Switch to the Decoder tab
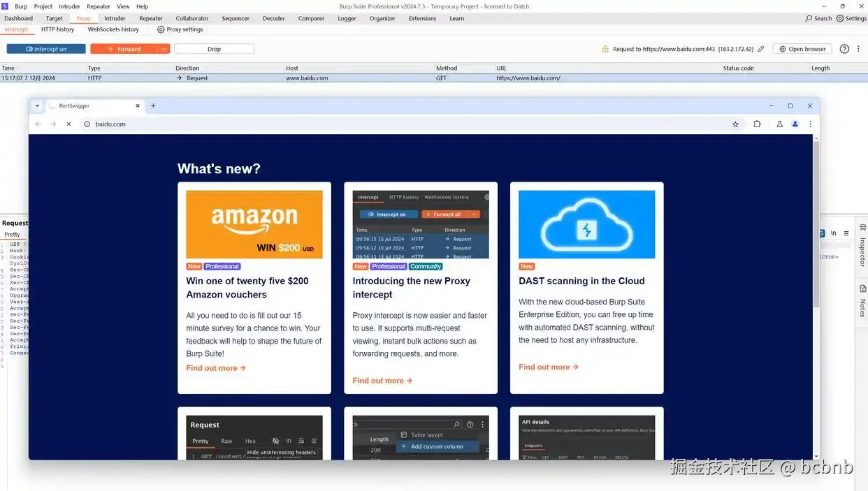Screen dimensions: 868x491 pos(274,18)
